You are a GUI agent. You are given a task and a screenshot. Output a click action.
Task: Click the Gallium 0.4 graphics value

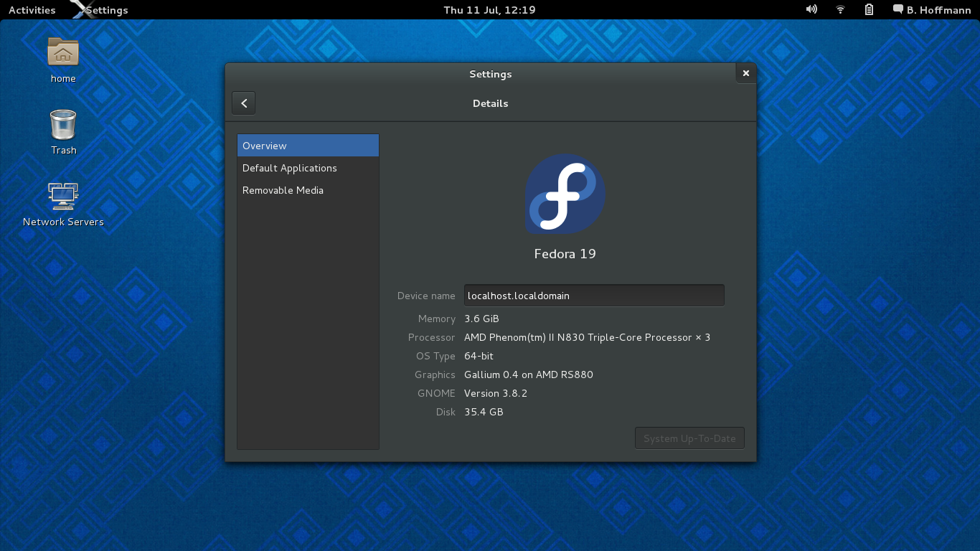[529, 375]
